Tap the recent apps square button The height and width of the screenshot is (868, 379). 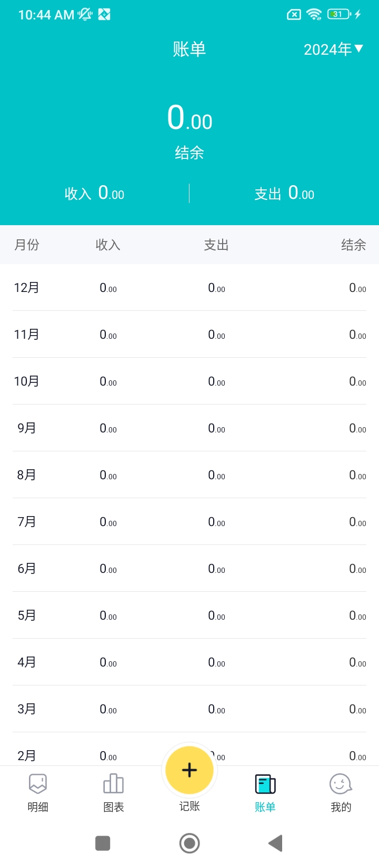click(103, 843)
